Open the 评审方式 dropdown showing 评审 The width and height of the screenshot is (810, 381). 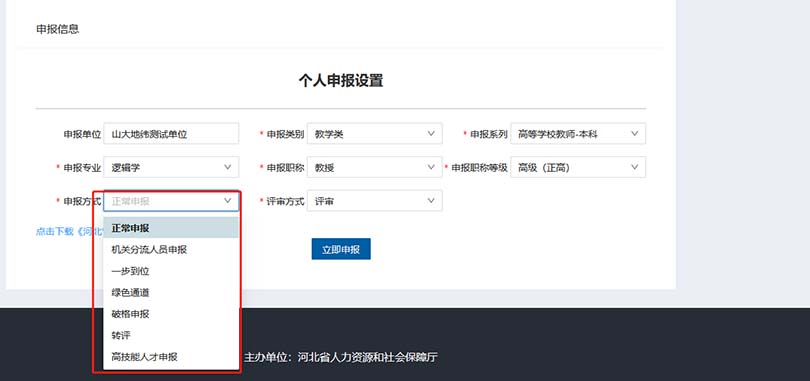375,201
